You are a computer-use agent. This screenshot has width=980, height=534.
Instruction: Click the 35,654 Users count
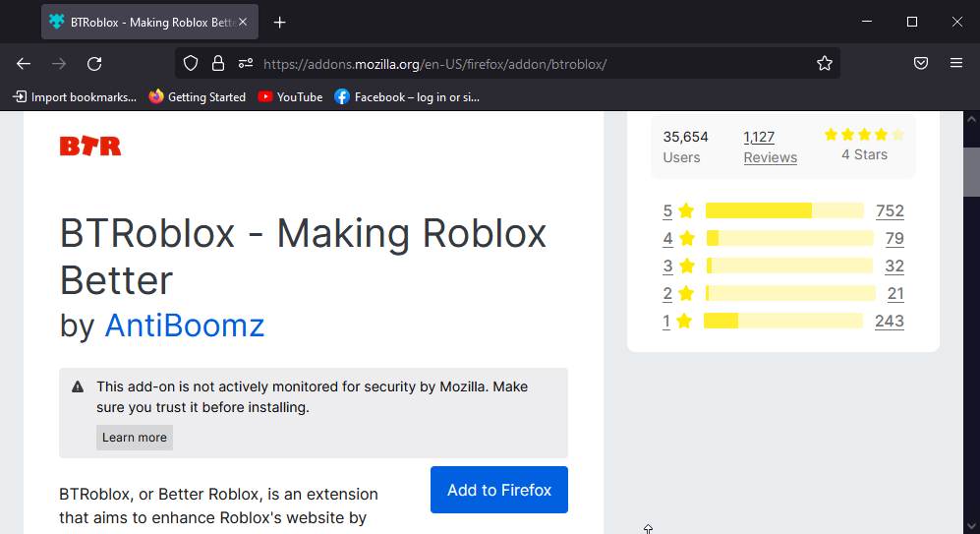[686, 147]
